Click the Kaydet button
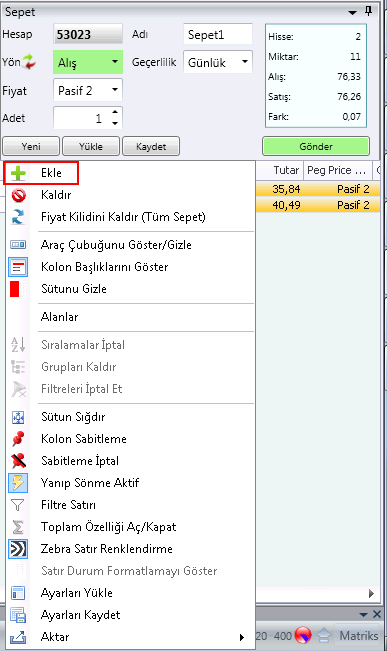This screenshot has height=651, width=387. (x=151, y=147)
